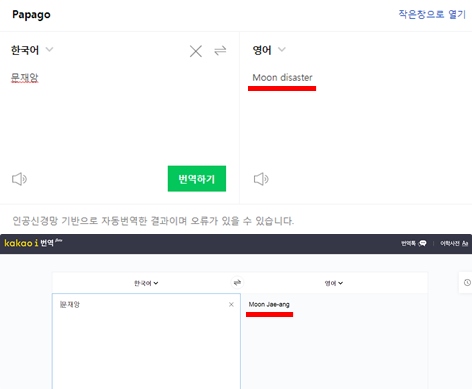Click the kakao i 번역 logo
The height and width of the screenshot is (389, 472).
[33, 243]
